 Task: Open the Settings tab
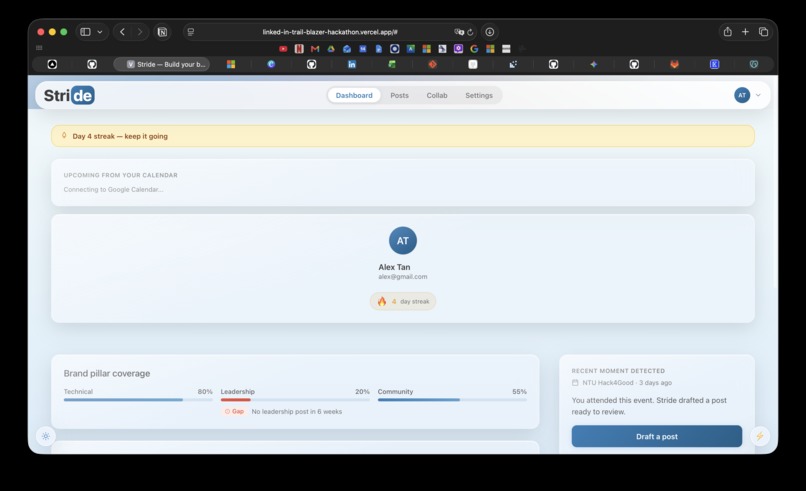tap(479, 95)
